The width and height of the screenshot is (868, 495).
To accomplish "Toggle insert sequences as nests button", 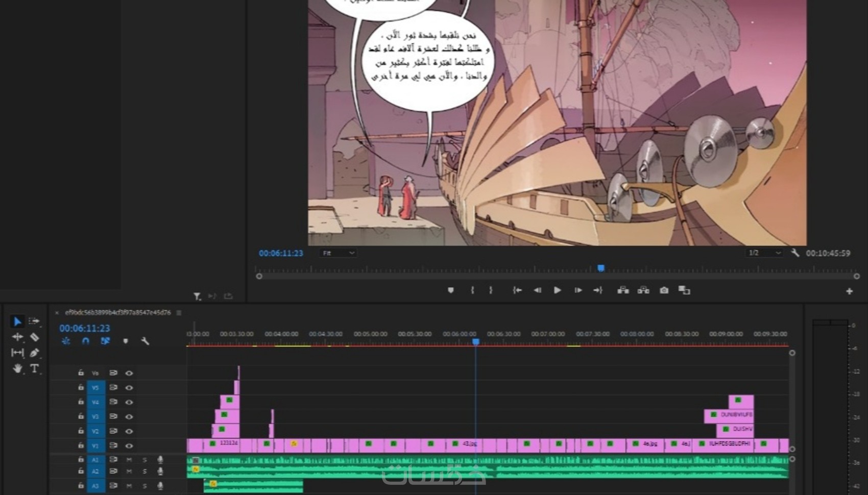I will pyautogui.click(x=66, y=341).
